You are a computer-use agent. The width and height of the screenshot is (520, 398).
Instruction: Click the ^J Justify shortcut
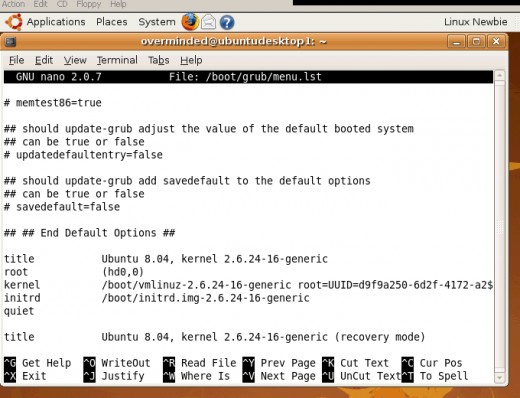114,376
